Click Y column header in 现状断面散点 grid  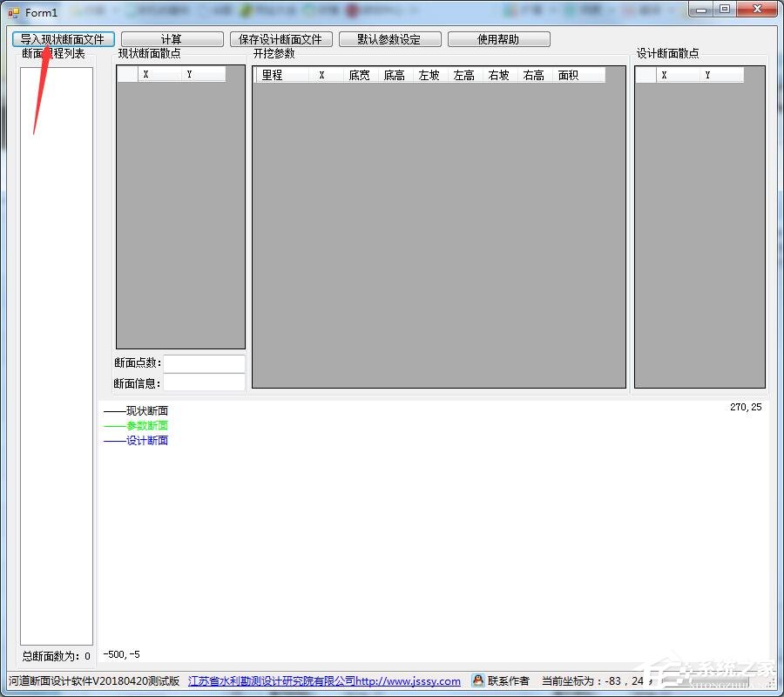tap(204, 74)
